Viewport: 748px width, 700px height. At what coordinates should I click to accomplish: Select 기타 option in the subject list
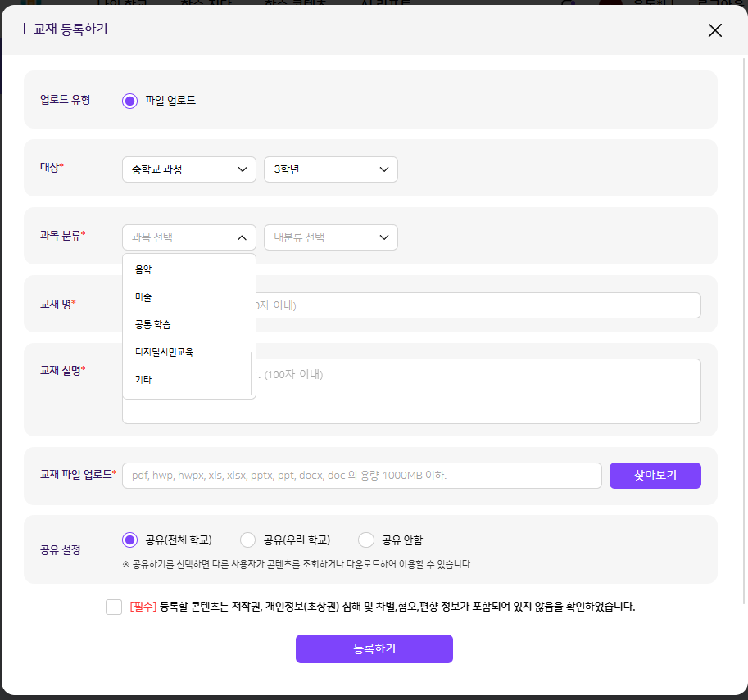pos(144,380)
